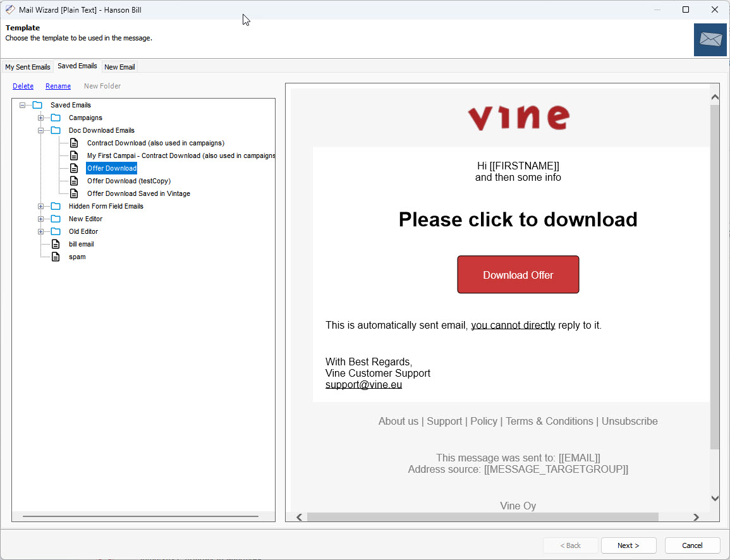Click the Old Editor folder icon
Image resolution: width=730 pixels, height=560 pixels.
point(56,231)
